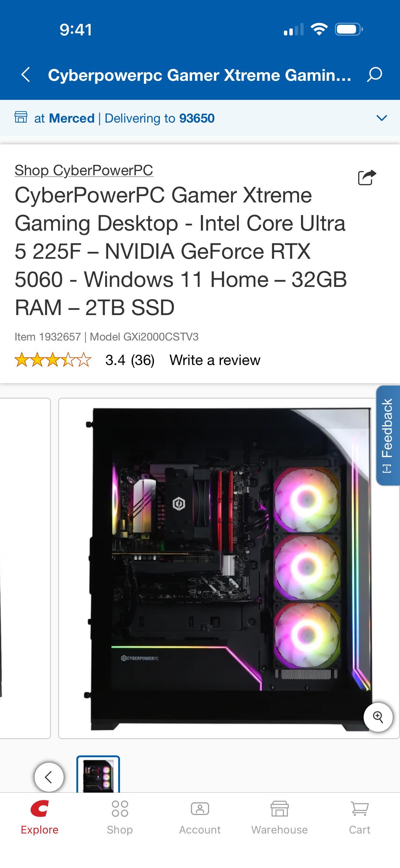Open the Feedback side tab
Image resolution: width=400 pixels, height=868 pixels.
(388, 435)
